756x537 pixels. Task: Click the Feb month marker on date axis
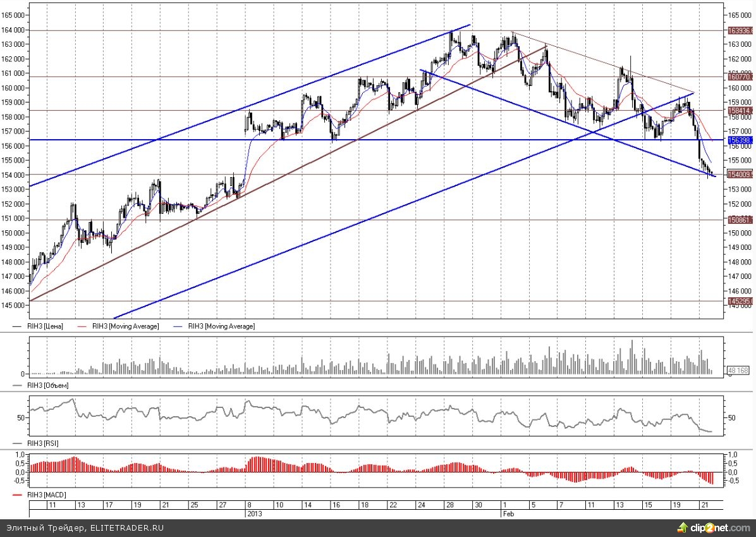tap(507, 514)
